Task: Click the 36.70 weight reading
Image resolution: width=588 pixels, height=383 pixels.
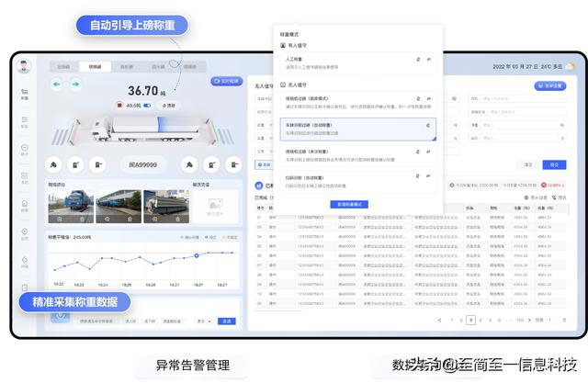Action: [x=143, y=91]
